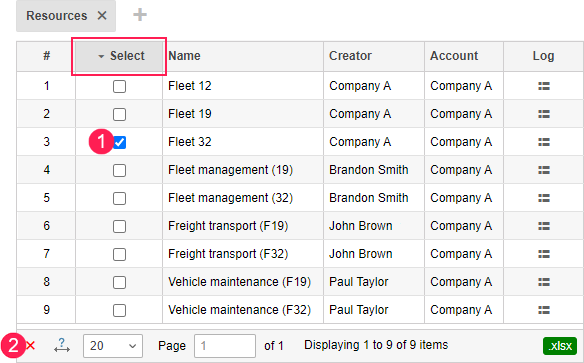Click the auto-fit column width icon
The width and height of the screenshot is (584, 363).
click(x=61, y=346)
